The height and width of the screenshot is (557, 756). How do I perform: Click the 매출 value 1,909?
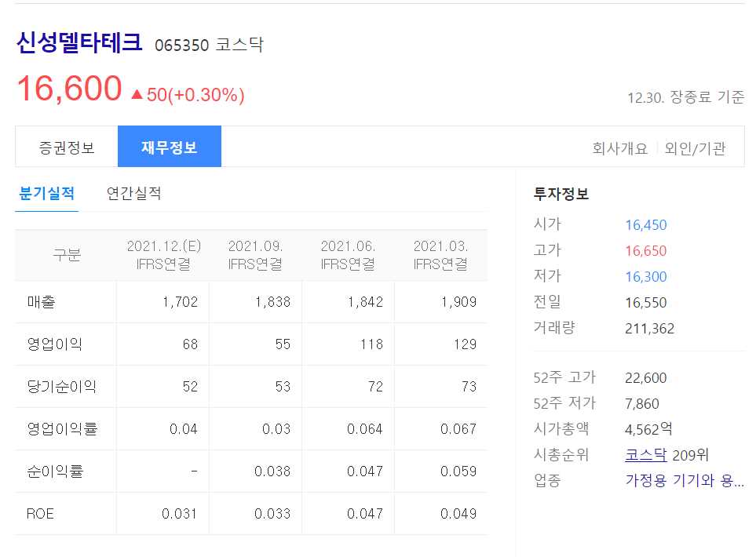(458, 302)
